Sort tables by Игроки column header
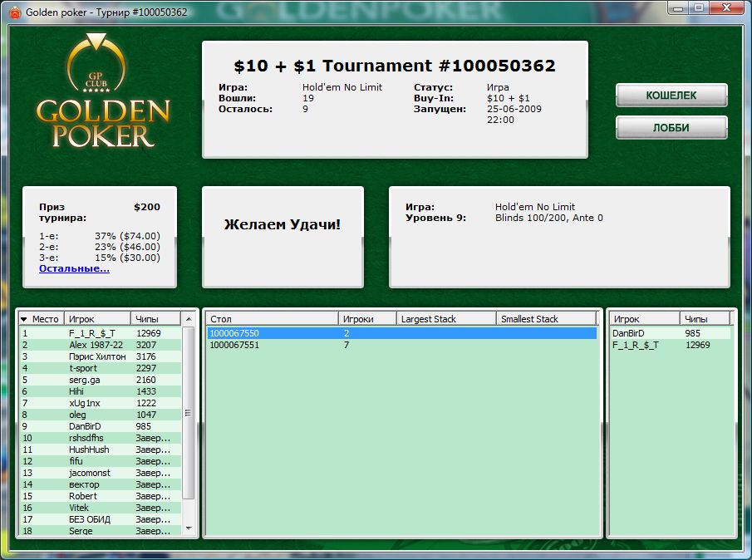The width and height of the screenshot is (752, 560). pyautogui.click(x=367, y=319)
